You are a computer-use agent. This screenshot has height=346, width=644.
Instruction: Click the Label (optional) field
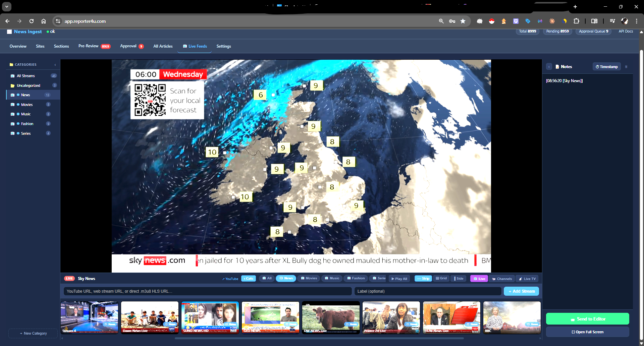[x=428, y=291]
